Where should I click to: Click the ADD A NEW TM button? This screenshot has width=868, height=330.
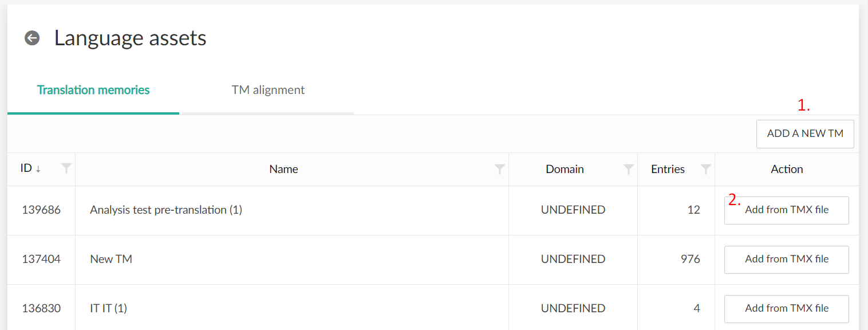(x=805, y=133)
